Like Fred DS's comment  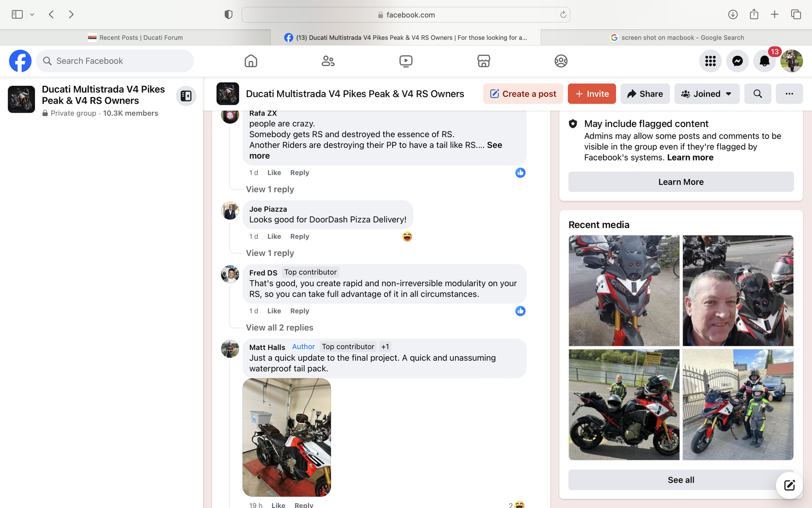tap(274, 311)
